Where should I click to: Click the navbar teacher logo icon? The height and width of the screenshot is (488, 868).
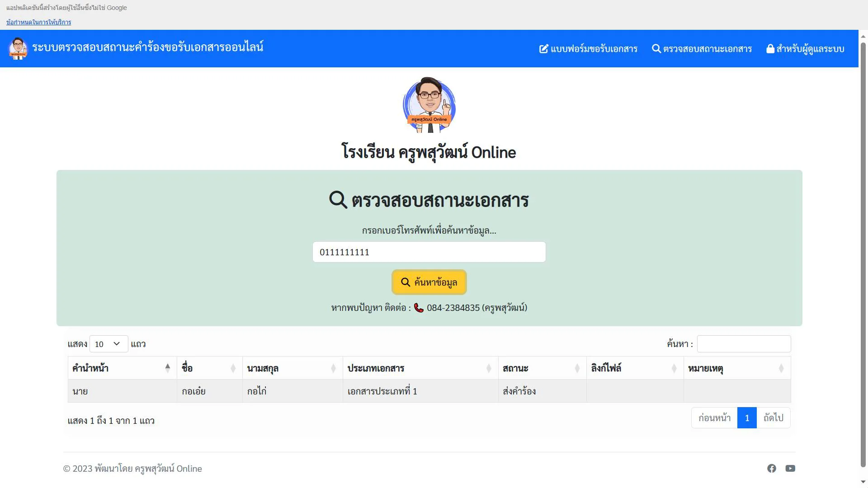(x=18, y=48)
